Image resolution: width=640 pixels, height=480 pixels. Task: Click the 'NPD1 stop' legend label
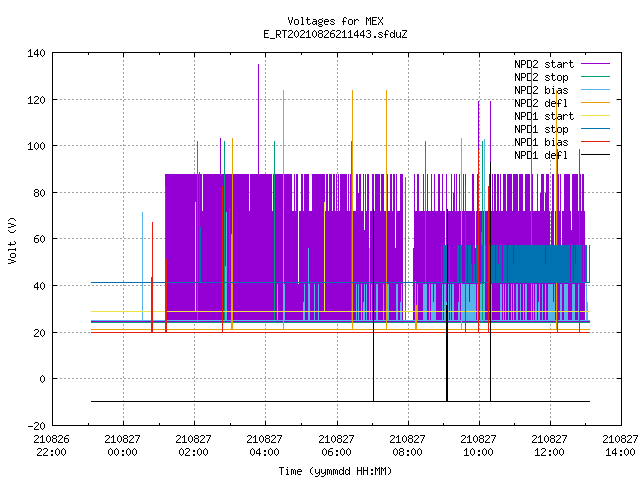click(x=541, y=129)
